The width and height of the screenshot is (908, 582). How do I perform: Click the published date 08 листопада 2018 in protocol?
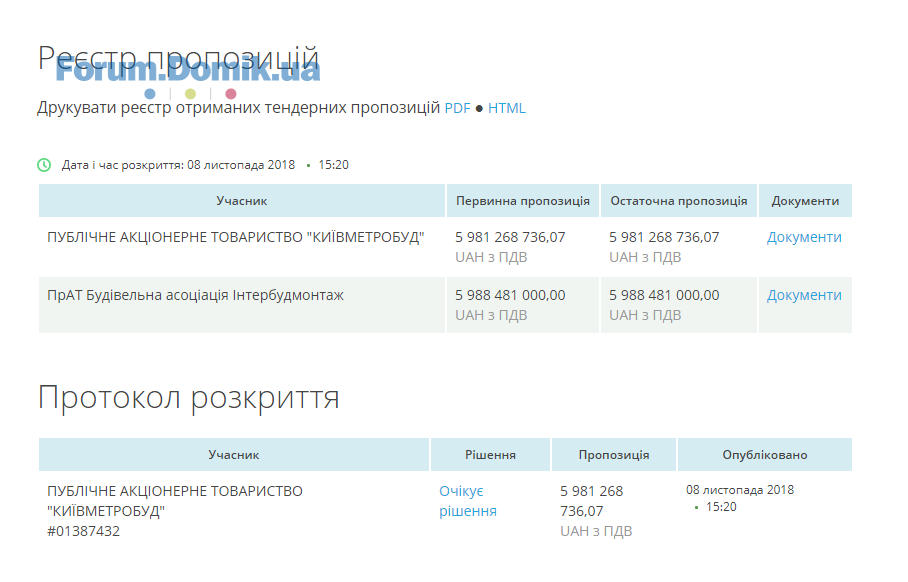click(x=739, y=490)
